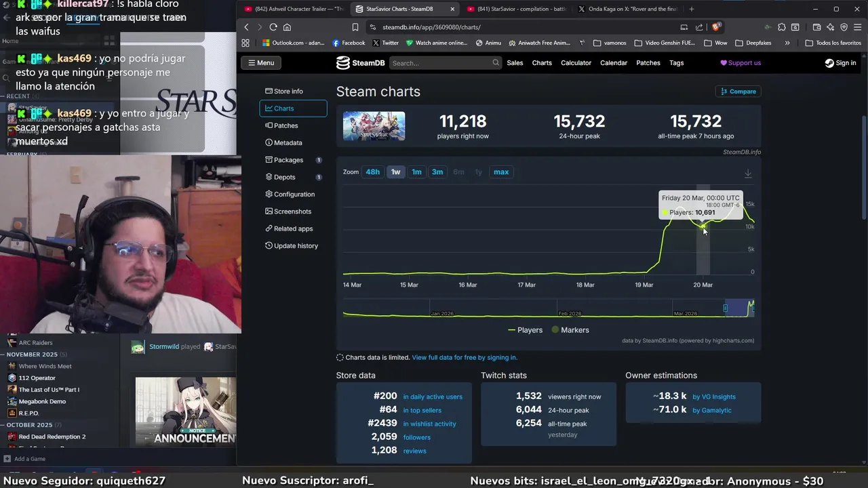Bookmark this page with the bookmark icon
This screenshot has width=868, height=488.
point(355,27)
